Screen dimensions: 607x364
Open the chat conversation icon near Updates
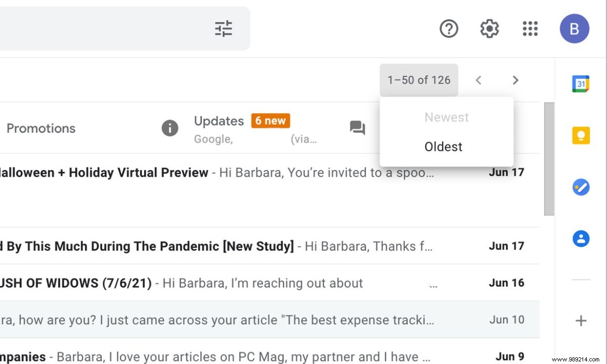[357, 128]
